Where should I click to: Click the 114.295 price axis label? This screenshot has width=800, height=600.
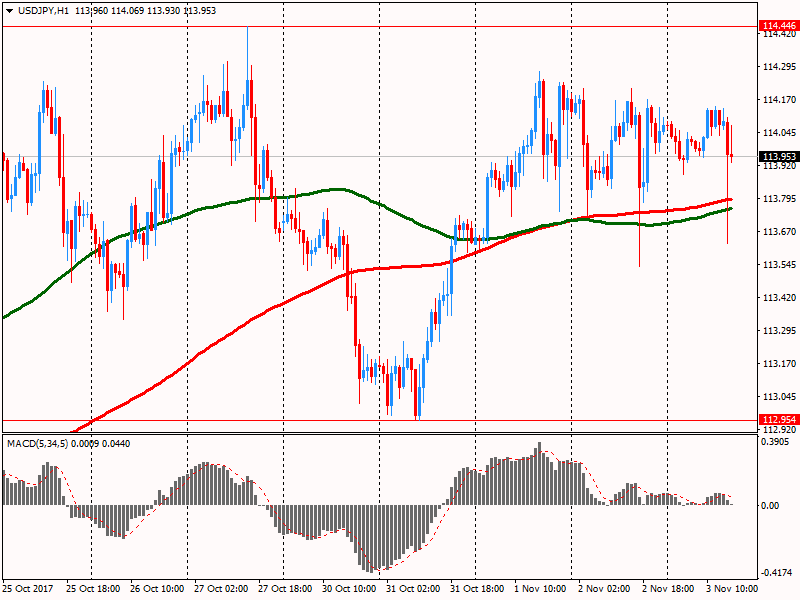pyautogui.click(x=779, y=67)
